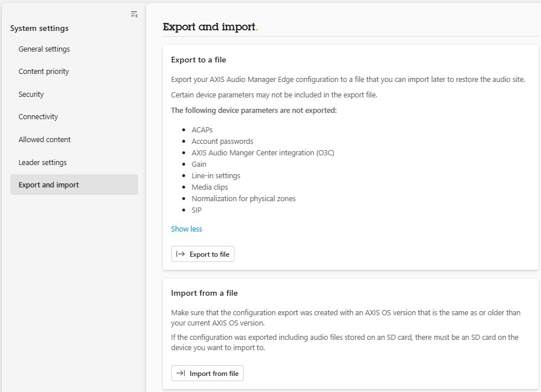Open Leader settings
The height and width of the screenshot is (392, 541).
[x=43, y=162]
